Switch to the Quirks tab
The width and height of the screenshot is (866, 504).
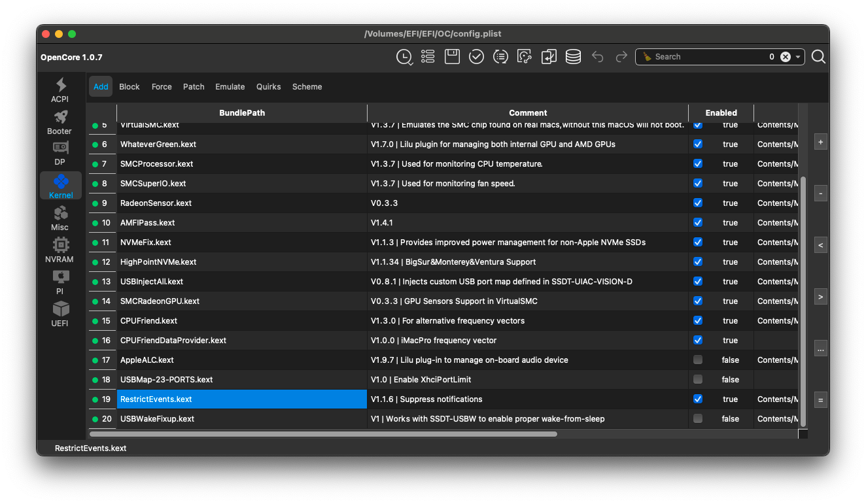click(268, 86)
